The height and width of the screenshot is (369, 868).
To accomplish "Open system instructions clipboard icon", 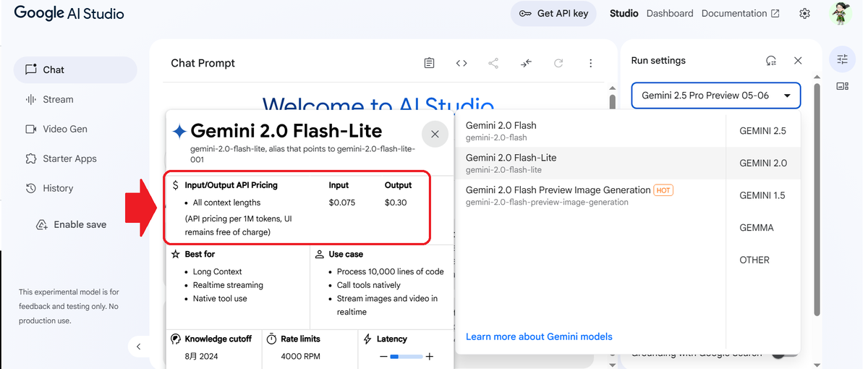I will coord(429,63).
